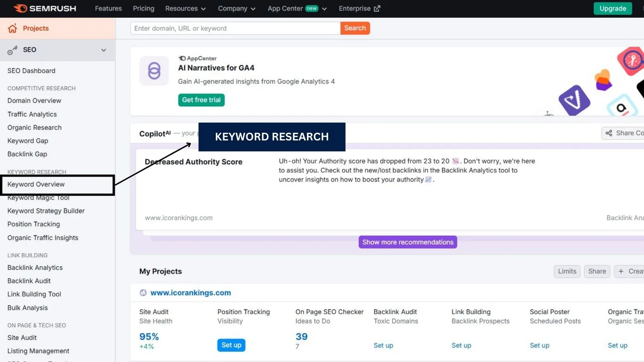Click Set up link under Backlink Audit
The image size is (644, 362).
pyautogui.click(x=383, y=346)
